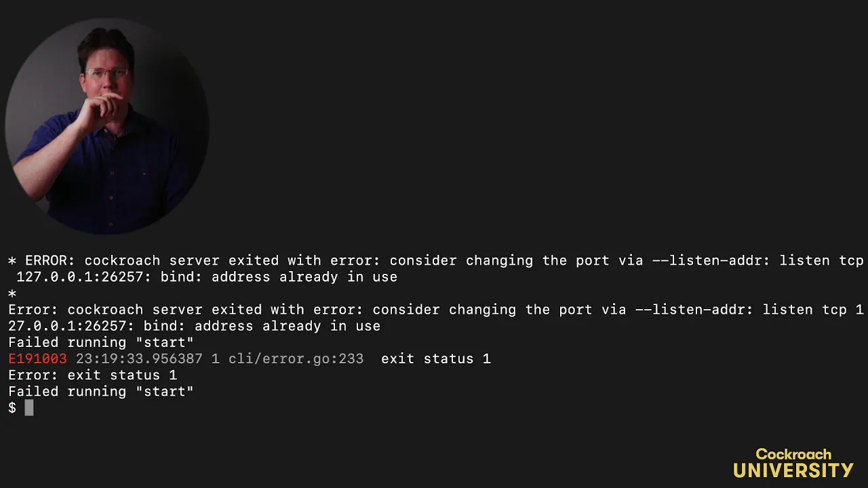Click the red E191003 error code
The height and width of the screenshot is (488, 868).
point(37,359)
